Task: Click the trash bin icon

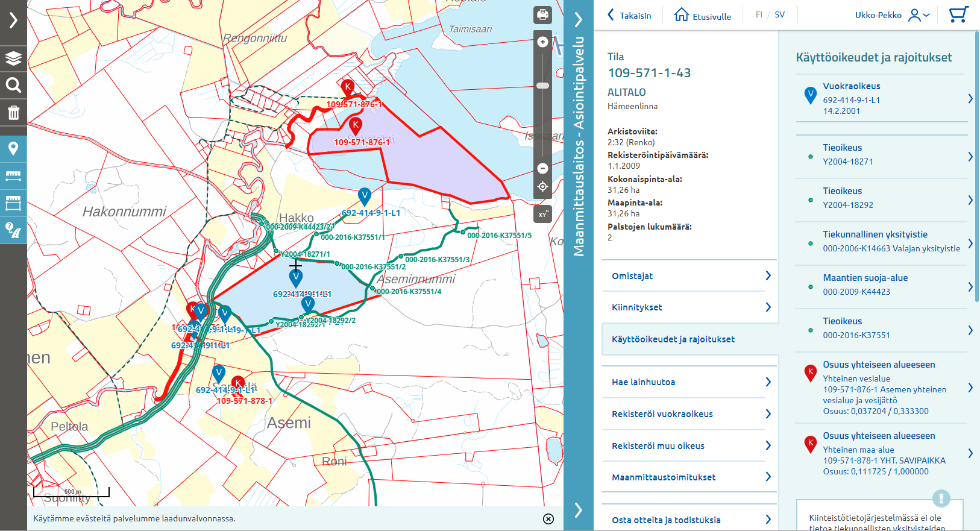Action: point(13,113)
